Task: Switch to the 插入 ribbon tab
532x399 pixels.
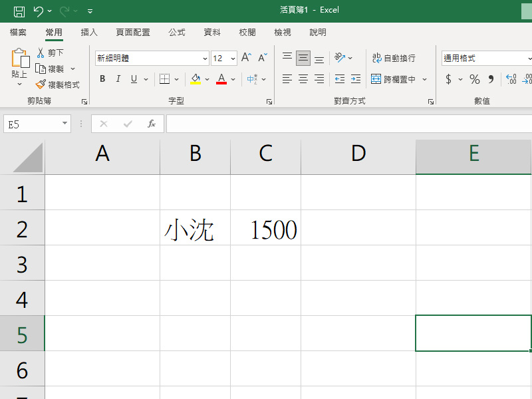Action: click(x=89, y=32)
